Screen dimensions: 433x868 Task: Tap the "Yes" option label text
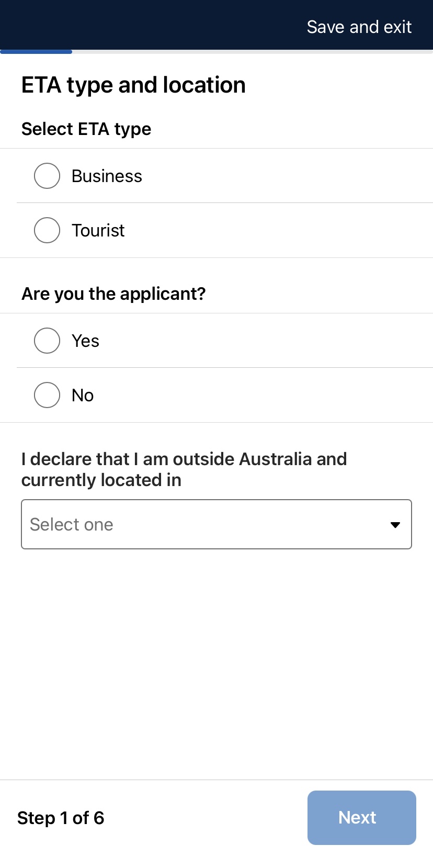click(85, 341)
